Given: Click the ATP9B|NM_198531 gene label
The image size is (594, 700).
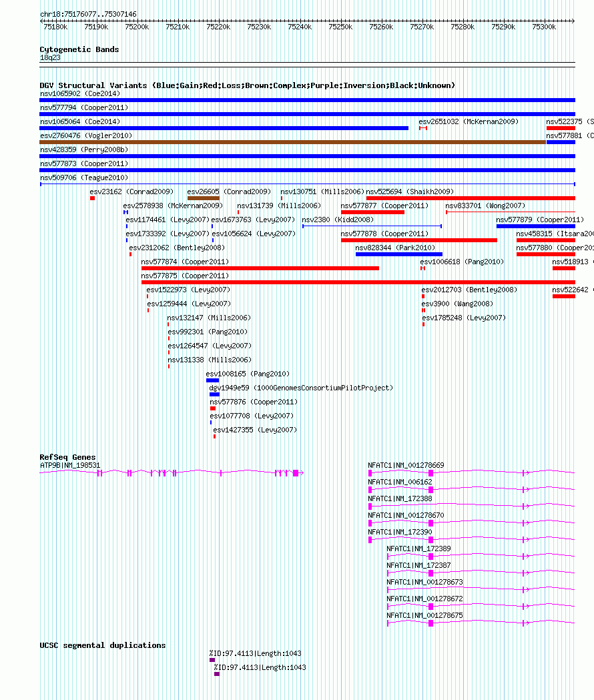Looking at the screenshot, I should (70, 465).
